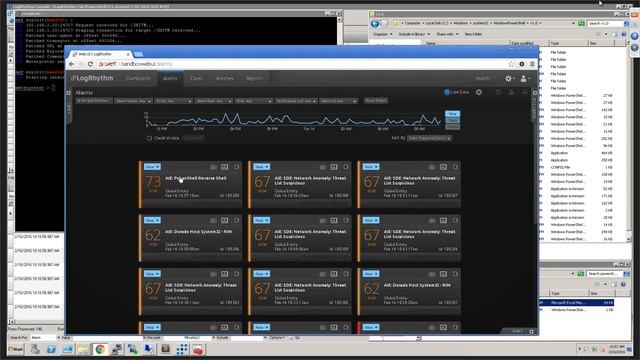Viewport: 640px width, 360px height.
Task: Switch to the Dashboards tab
Action: click(x=138, y=78)
